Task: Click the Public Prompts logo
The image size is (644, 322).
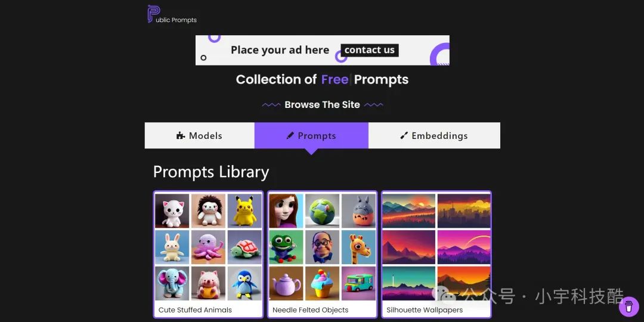Action: pyautogui.click(x=172, y=14)
